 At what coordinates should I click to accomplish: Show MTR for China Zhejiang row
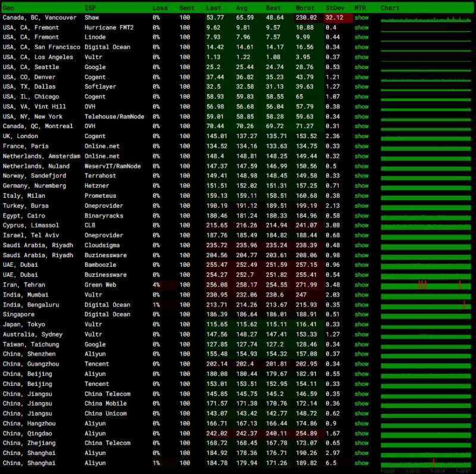361,443
